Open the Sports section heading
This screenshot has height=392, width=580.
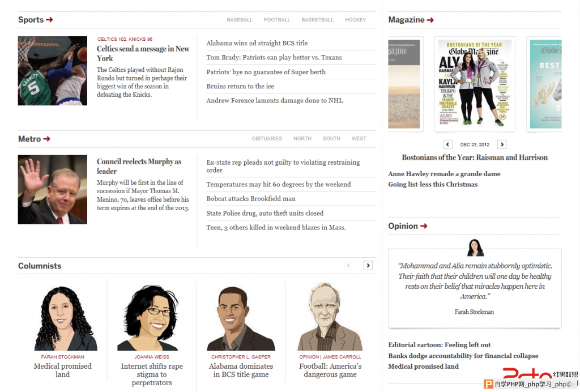pyautogui.click(x=31, y=20)
